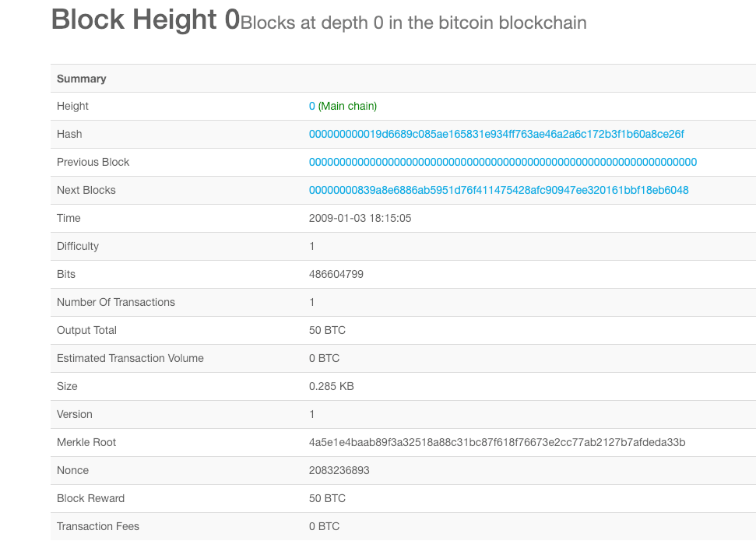
Task: Click the Summary table header
Action: pos(82,79)
